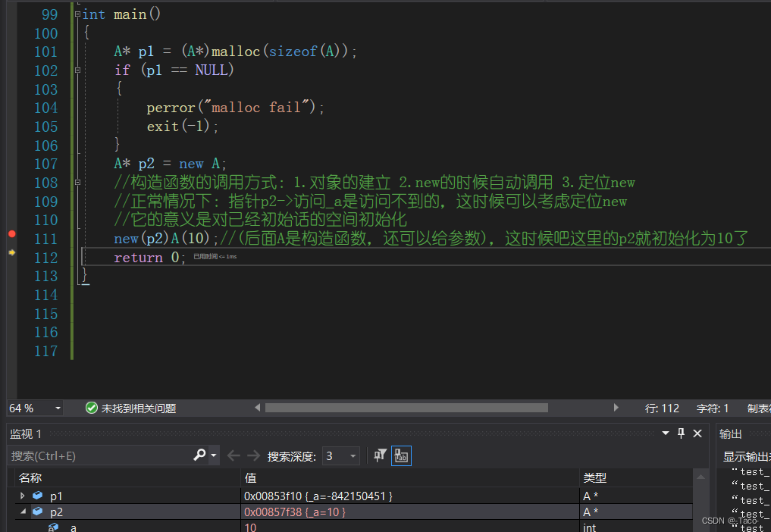Click 'exit' in line 105 code

pyautogui.click(x=163, y=127)
